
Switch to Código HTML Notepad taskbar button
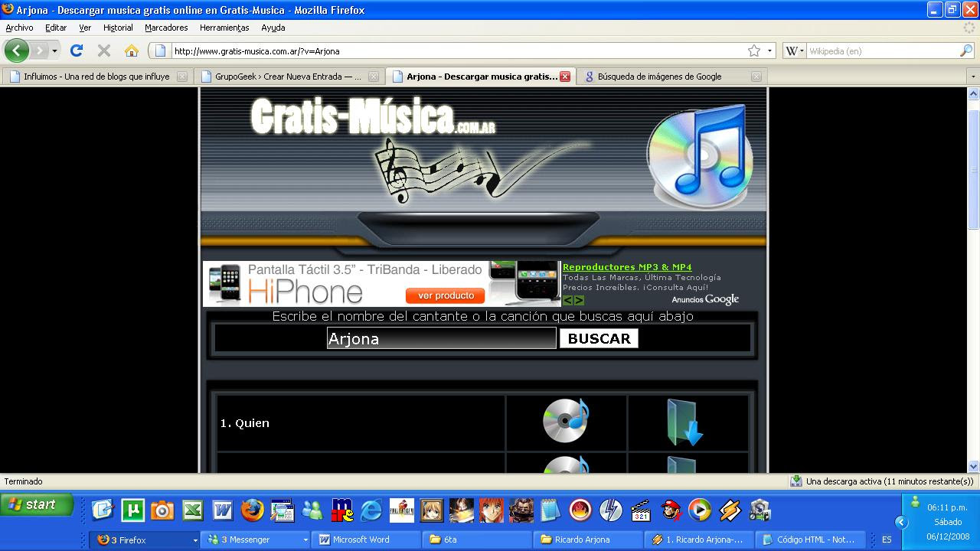click(812, 540)
